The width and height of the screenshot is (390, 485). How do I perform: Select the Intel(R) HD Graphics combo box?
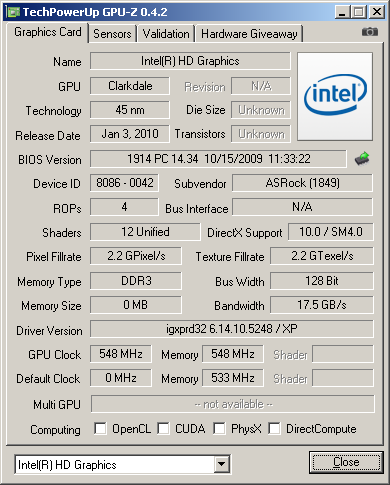(122, 464)
